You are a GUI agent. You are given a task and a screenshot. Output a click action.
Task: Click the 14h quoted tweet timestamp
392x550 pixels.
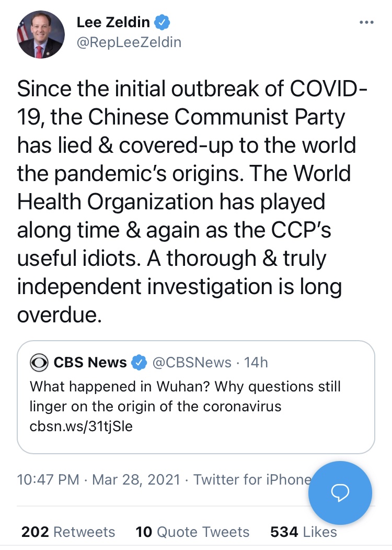256,362
